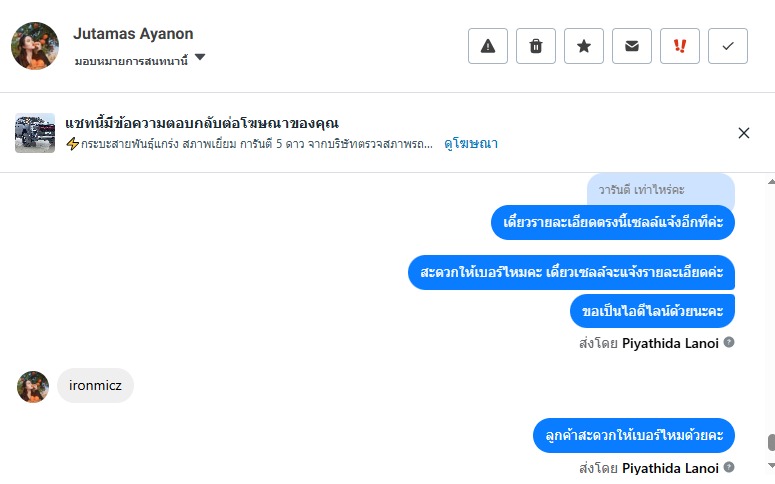Open the truck ad thumbnail
This screenshot has height=484, width=775.
35,133
